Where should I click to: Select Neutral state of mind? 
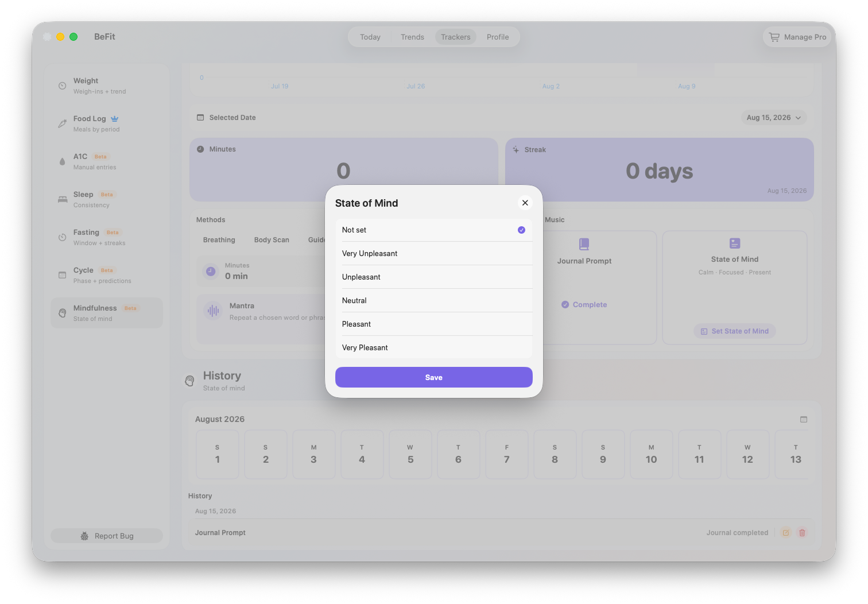tap(434, 301)
